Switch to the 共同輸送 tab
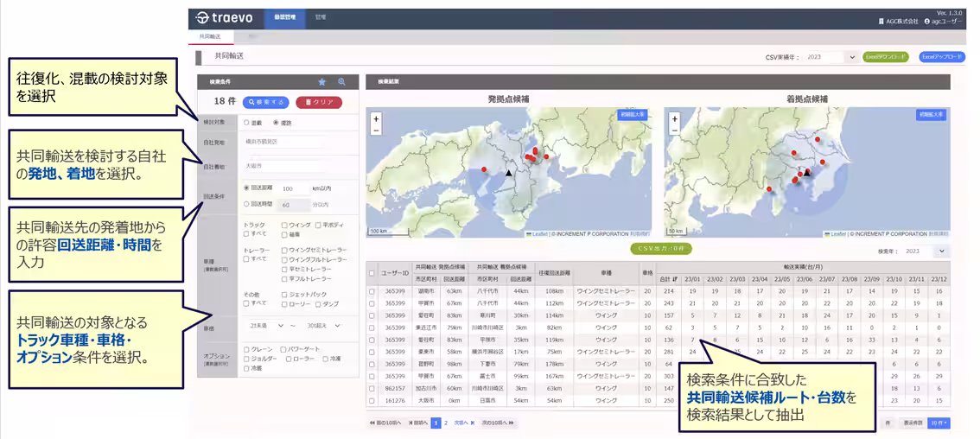 point(210,37)
